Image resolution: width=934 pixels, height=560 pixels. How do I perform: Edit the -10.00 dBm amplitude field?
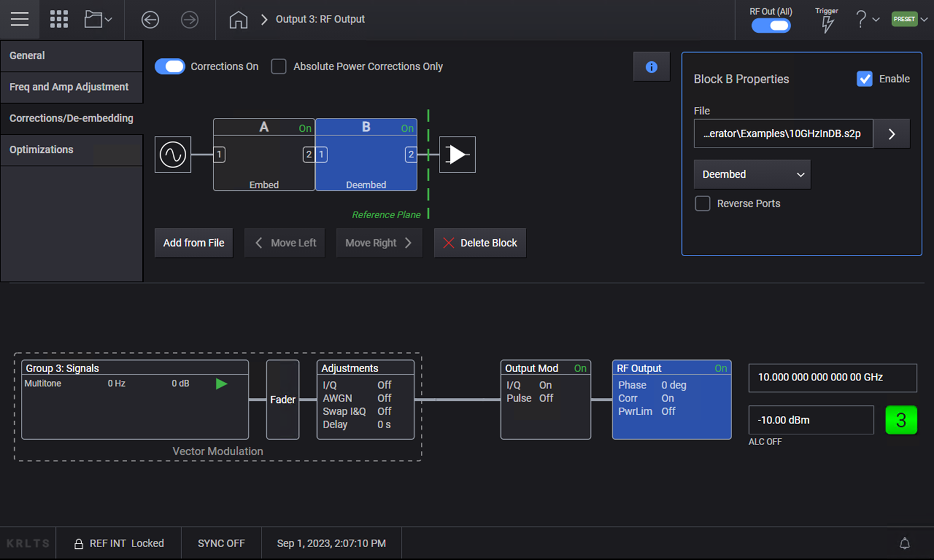810,420
